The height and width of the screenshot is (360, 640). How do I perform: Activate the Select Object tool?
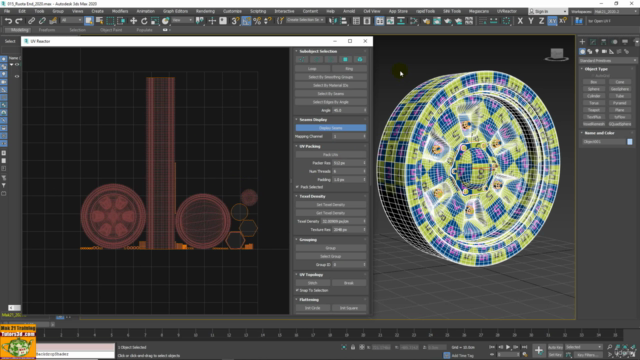[x=89, y=20]
